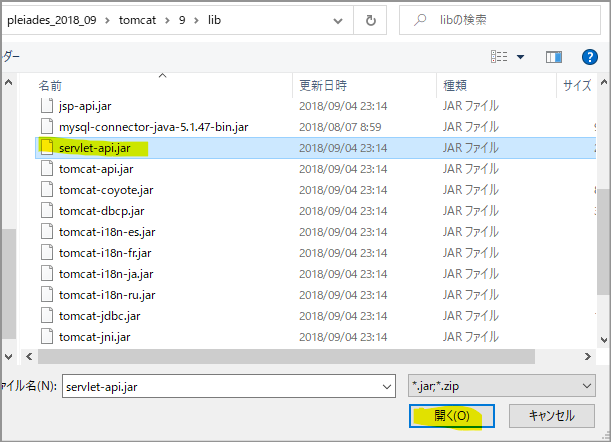The height and width of the screenshot is (442, 611).
Task: Navigate to the 9 folder breadcrumb
Action: 182,20
